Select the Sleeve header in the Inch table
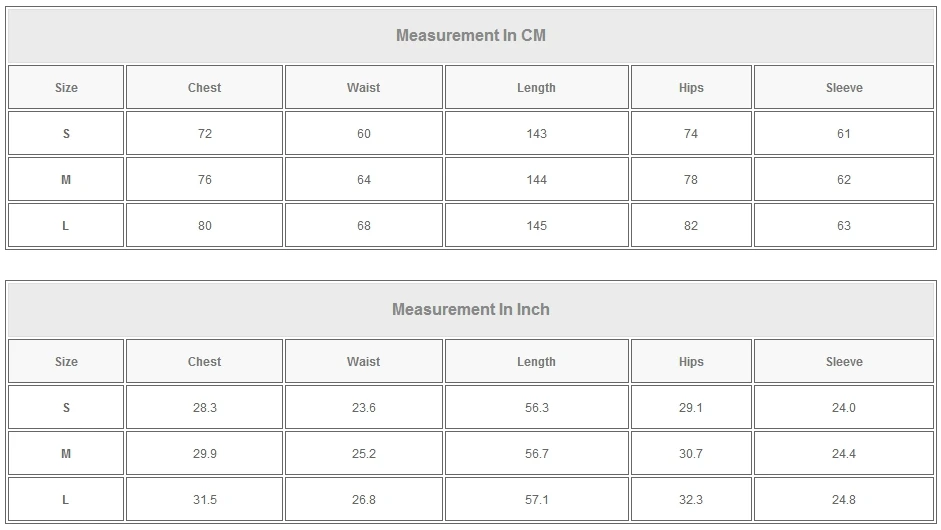The height and width of the screenshot is (530, 941). [844, 362]
